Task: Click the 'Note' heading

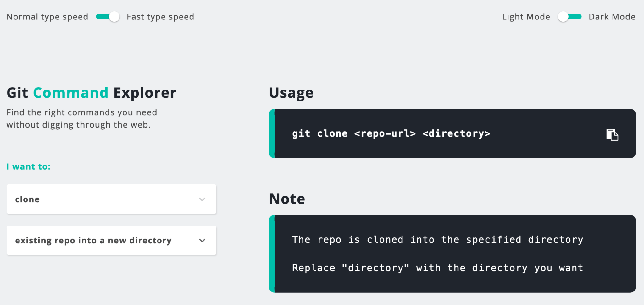Action: [x=286, y=198]
